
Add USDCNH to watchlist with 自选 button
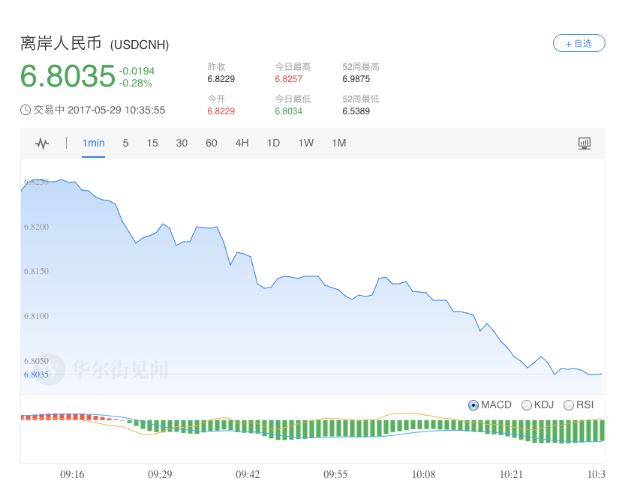click(x=579, y=43)
